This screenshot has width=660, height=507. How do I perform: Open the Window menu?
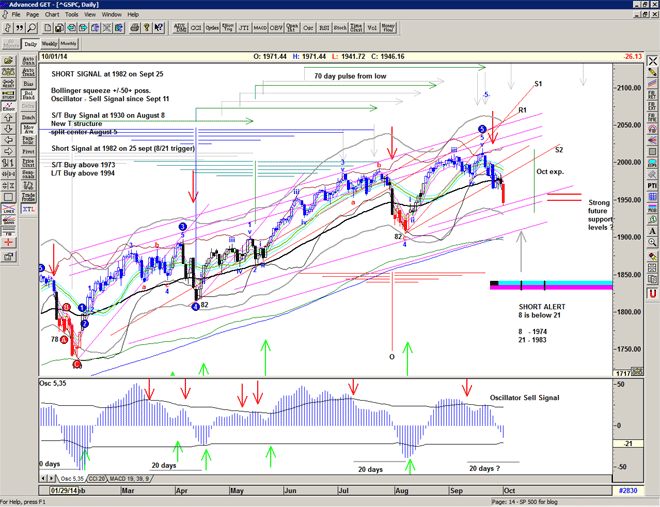click(112, 15)
